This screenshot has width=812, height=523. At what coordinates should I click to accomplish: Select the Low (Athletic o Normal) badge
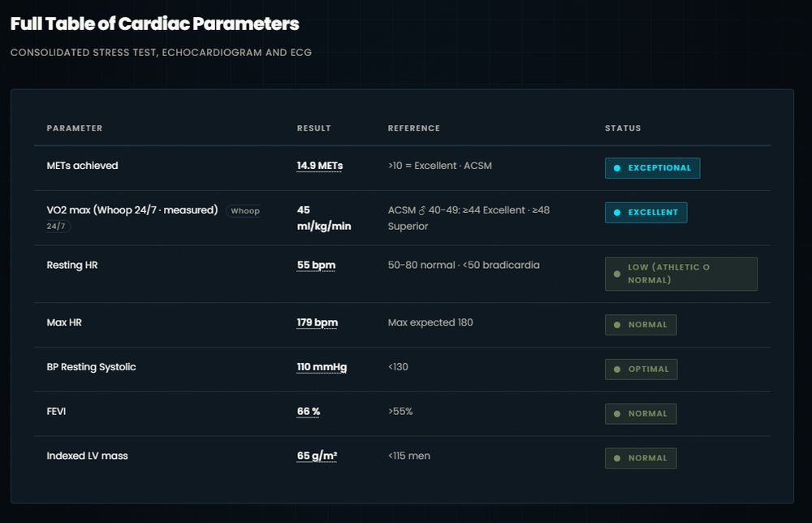pyautogui.click(x=681, y=274)
